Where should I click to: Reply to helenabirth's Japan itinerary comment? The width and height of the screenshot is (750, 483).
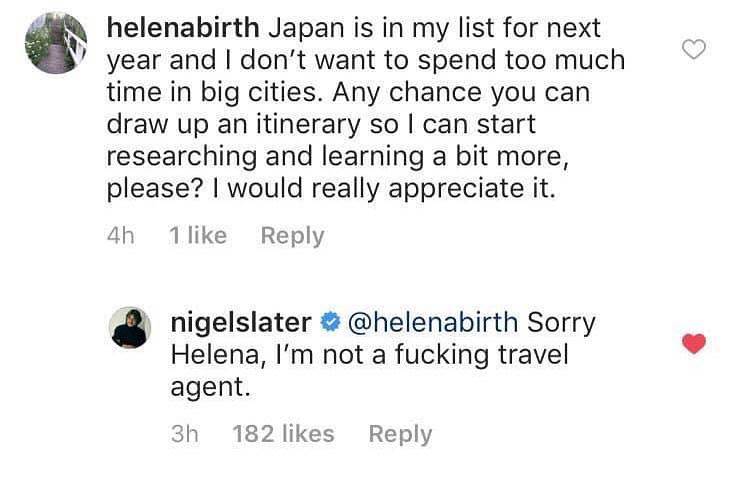tap(292, 236)
